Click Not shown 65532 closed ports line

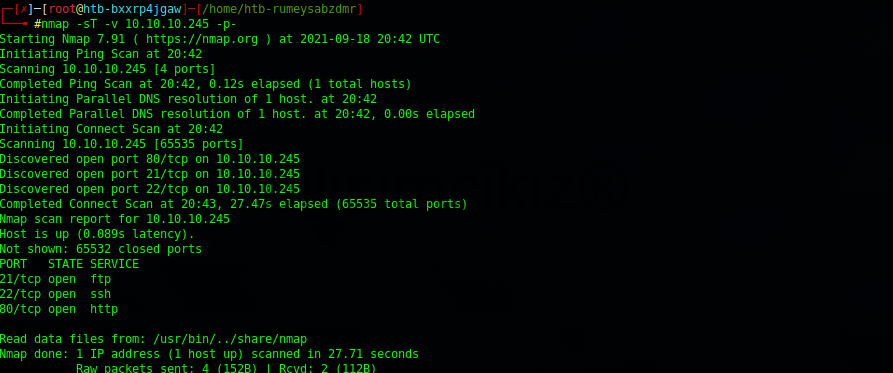101,249
